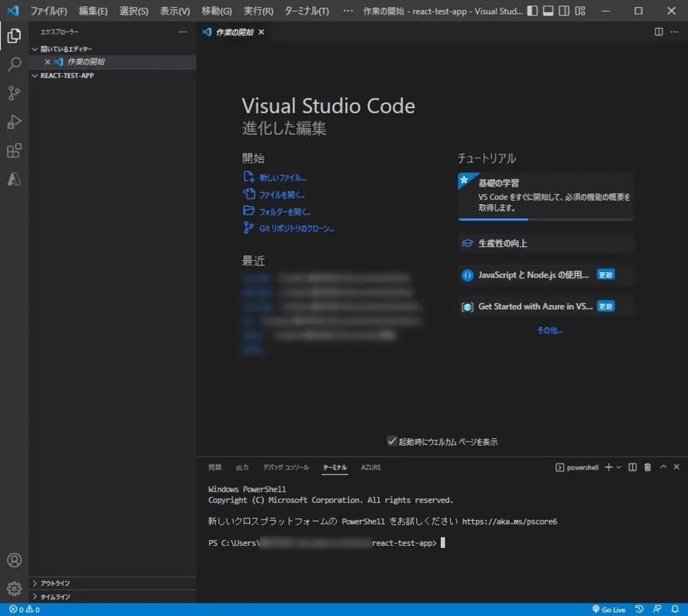Open the terminal launch profile dropdown arrow

pyautogui.click(x=618, y=467)
